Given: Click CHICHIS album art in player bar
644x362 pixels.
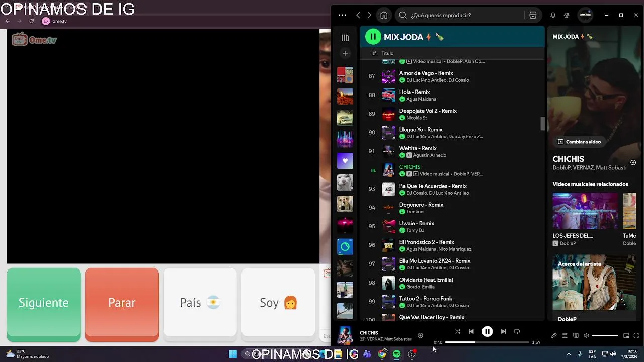Looking at the screenshot, I should pyautogui.click(x=345, y=335).
